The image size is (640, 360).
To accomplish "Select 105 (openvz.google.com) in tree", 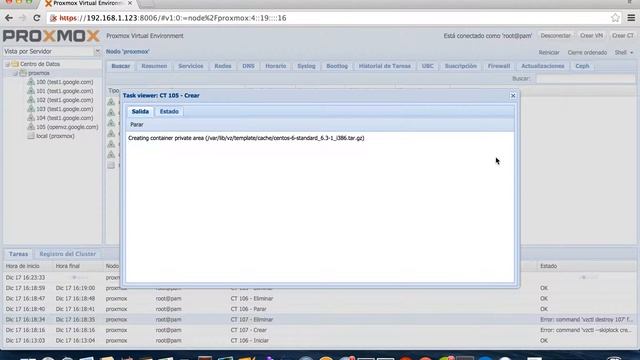I will click(67, 127).
